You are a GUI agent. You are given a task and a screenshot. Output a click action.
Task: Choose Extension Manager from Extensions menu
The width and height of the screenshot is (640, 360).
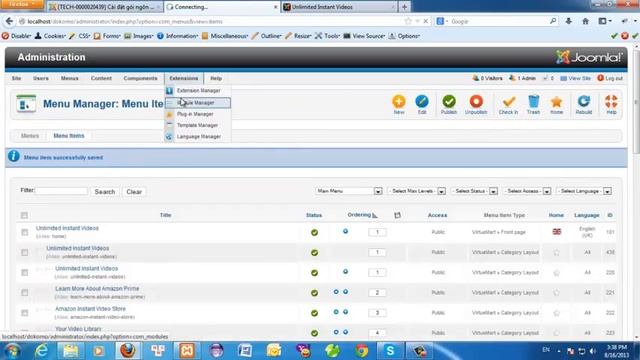198,91
